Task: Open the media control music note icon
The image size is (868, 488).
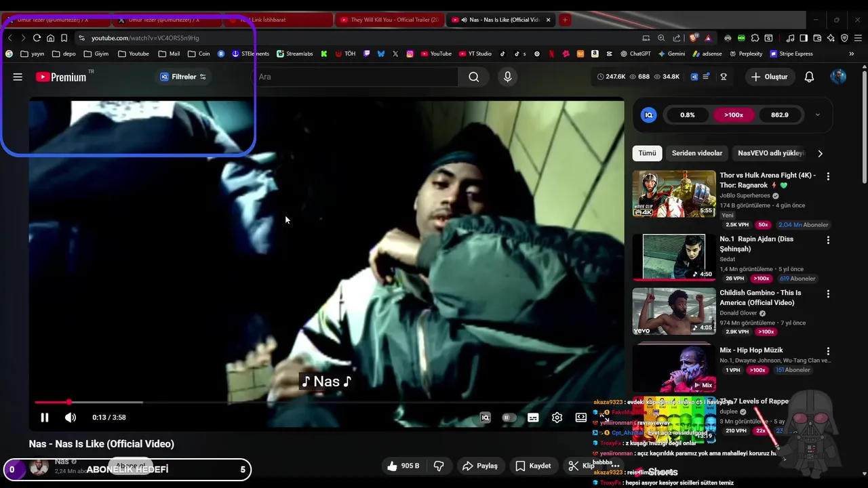Action: (790, 38)
